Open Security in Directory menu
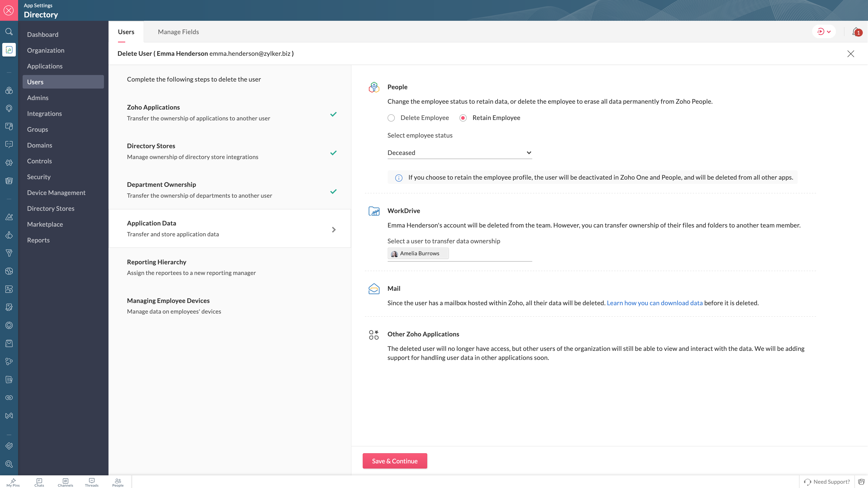This screenshot has height=488, width=868. tap(39, 177)
